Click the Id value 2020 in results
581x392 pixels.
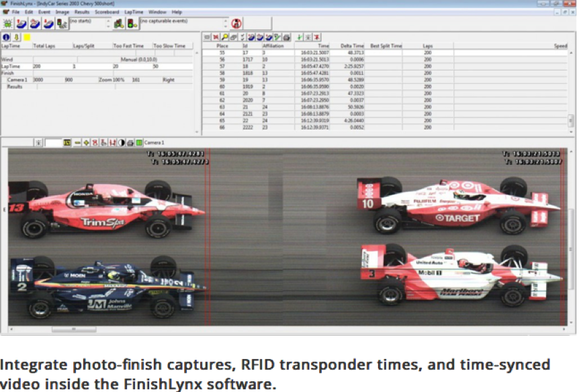[248, 100]
